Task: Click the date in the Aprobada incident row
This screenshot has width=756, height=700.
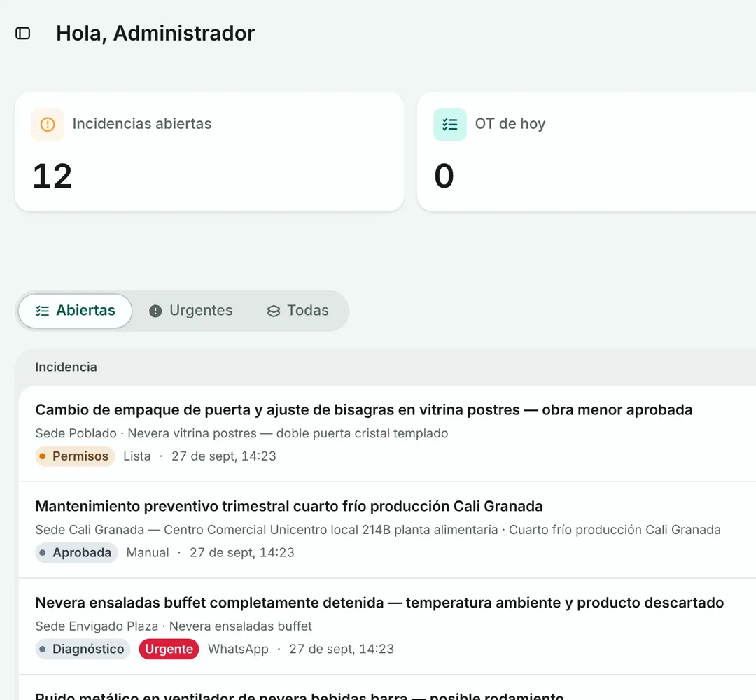Action: [x=242, y=552]
